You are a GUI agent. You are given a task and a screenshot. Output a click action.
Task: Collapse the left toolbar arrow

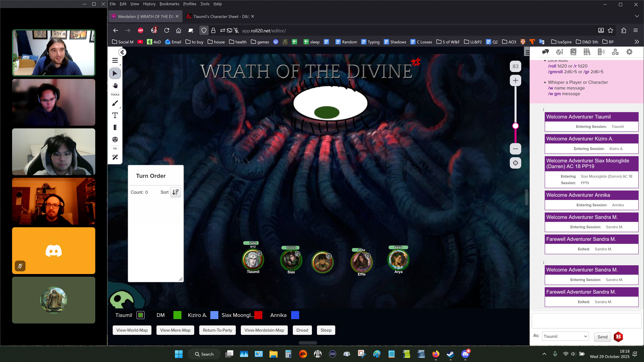122,52
